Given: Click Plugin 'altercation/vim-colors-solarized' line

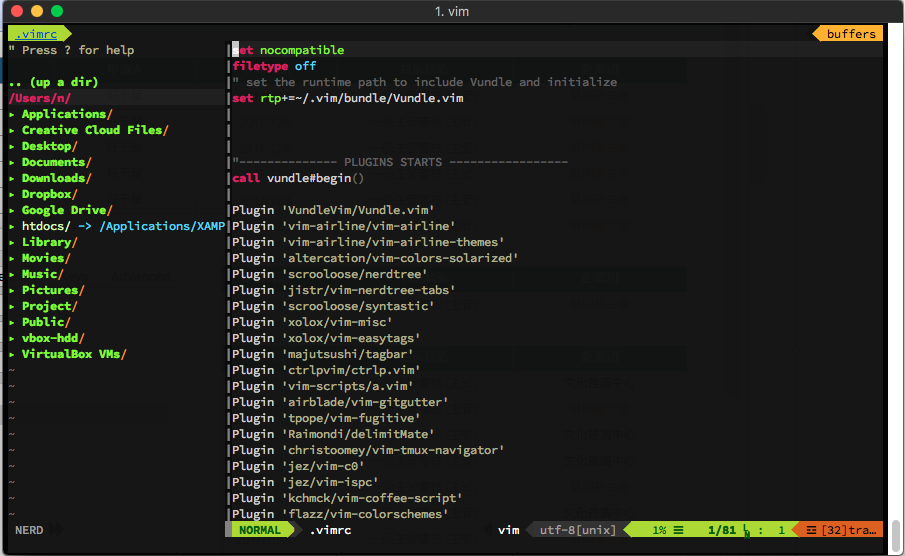Looking at the screenshot, I should pos(375,258).
